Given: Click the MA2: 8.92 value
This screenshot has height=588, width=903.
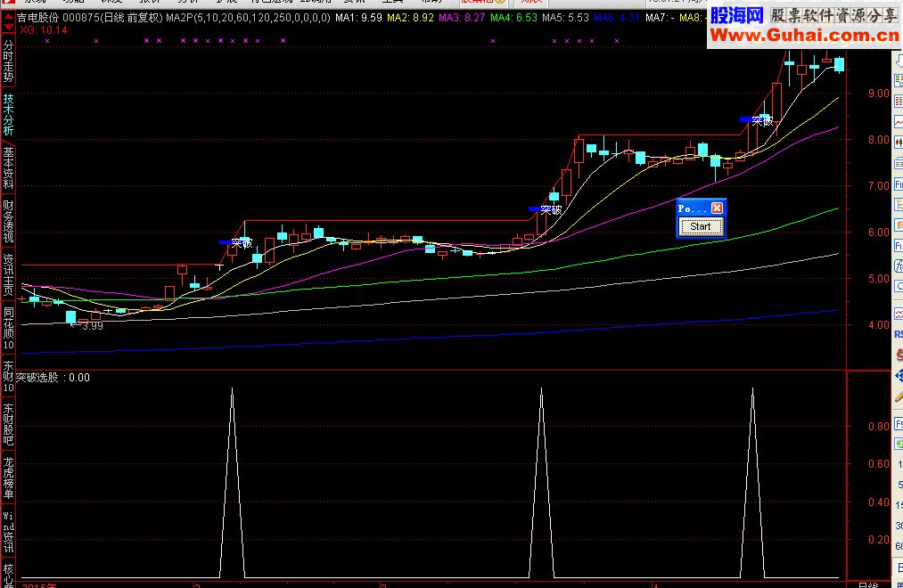Looking at the screenshot, I should click(x=410, y=17).
